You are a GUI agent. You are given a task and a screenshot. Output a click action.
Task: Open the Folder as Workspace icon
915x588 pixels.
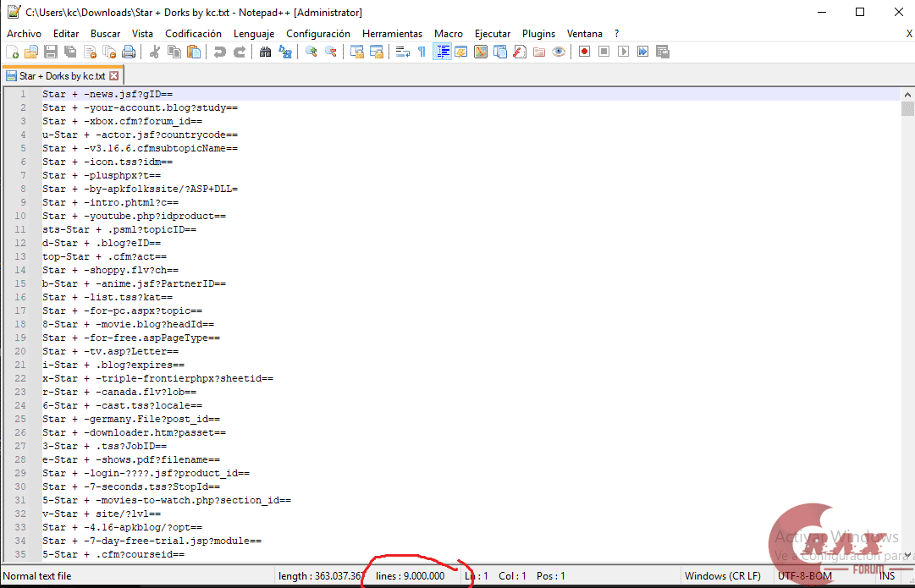[539, 52]
